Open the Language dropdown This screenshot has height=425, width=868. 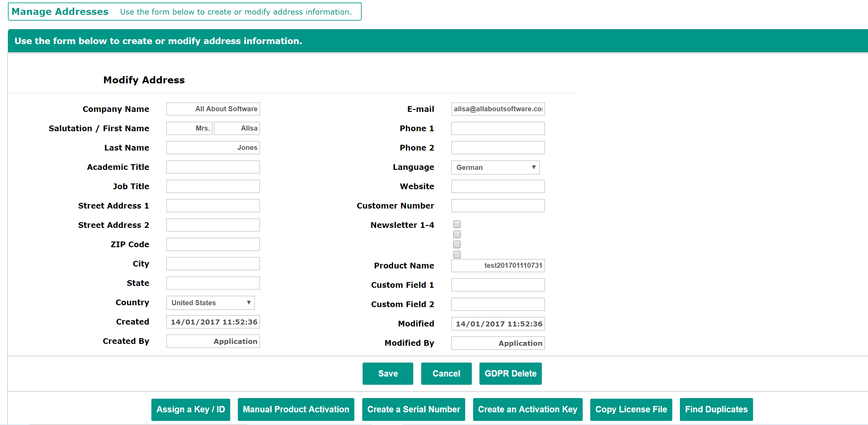[495, 168]
